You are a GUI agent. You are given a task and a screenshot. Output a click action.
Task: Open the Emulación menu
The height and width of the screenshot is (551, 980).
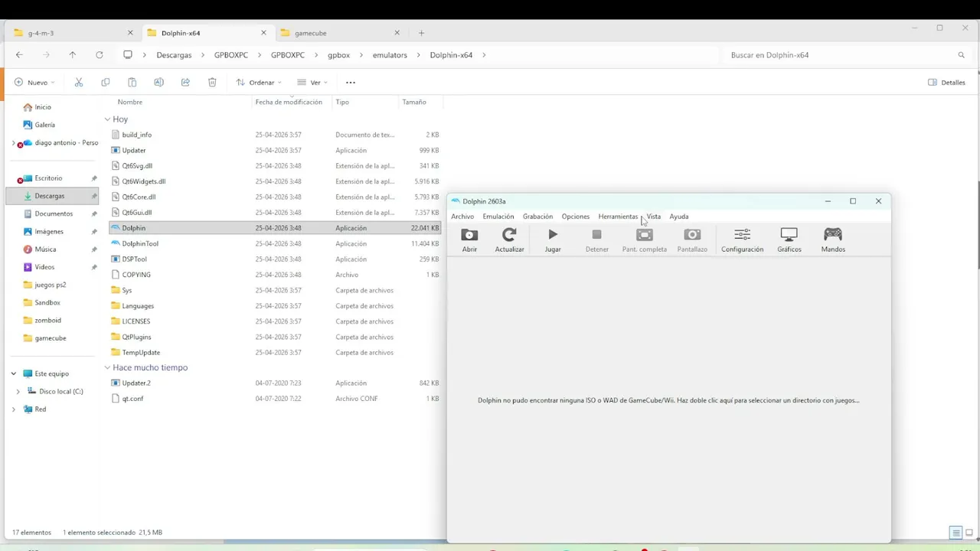tap(498, 217)
